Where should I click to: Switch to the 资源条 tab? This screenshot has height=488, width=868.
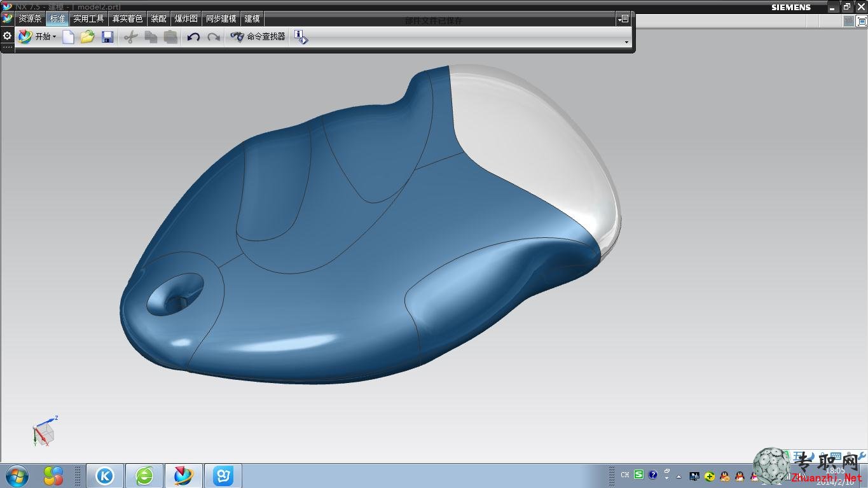click(30, 18)
